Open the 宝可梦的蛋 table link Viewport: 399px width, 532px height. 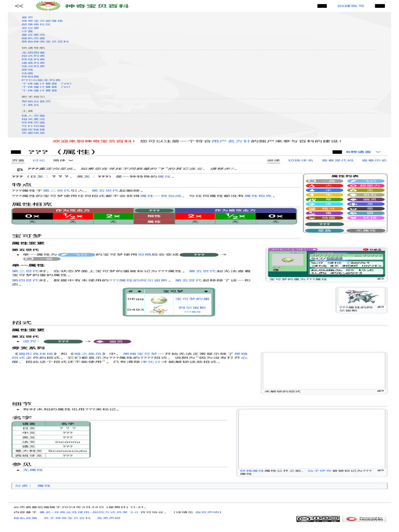192,299
